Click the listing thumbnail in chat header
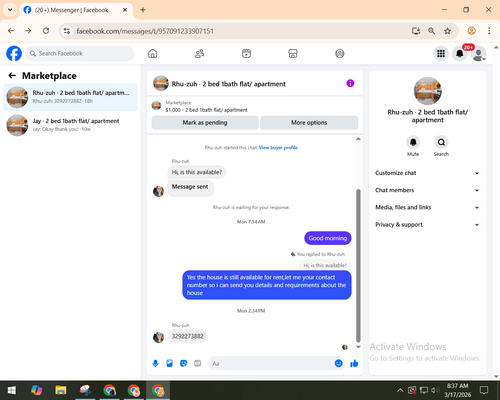Image resolution: width=500 pixels, height=400 pixels. tap(161, 83)
